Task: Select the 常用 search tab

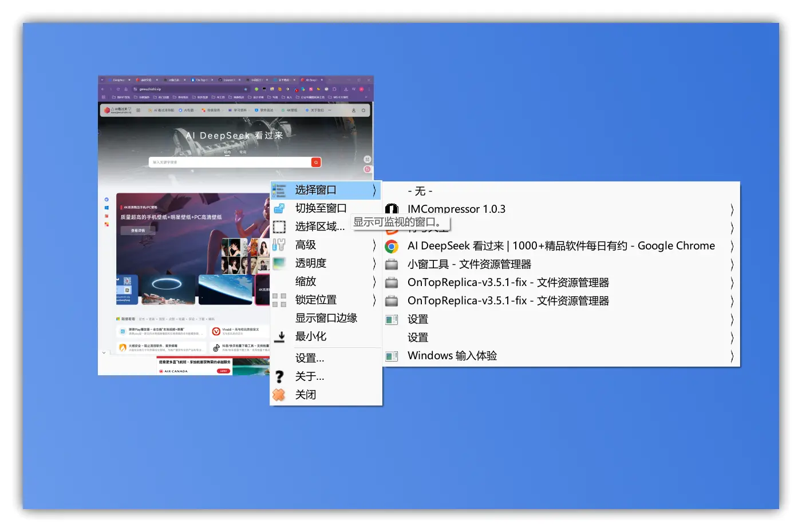Action: coord(243,152)
